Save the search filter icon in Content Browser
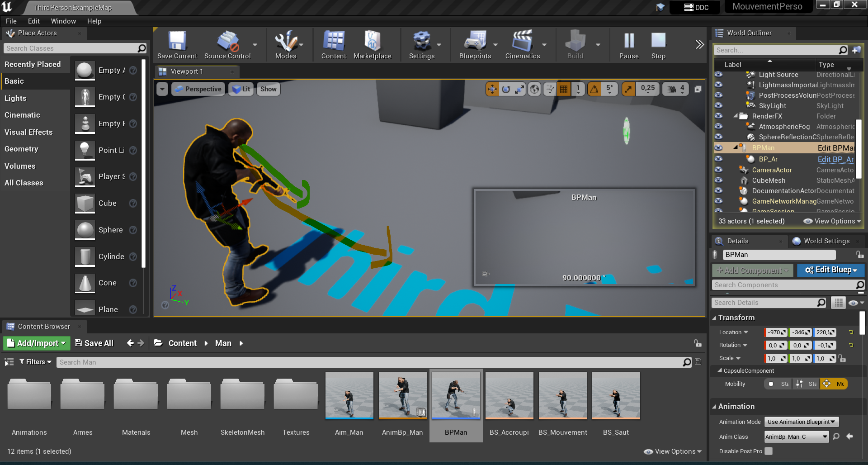 pyautogui.click(x=698, y=362)
